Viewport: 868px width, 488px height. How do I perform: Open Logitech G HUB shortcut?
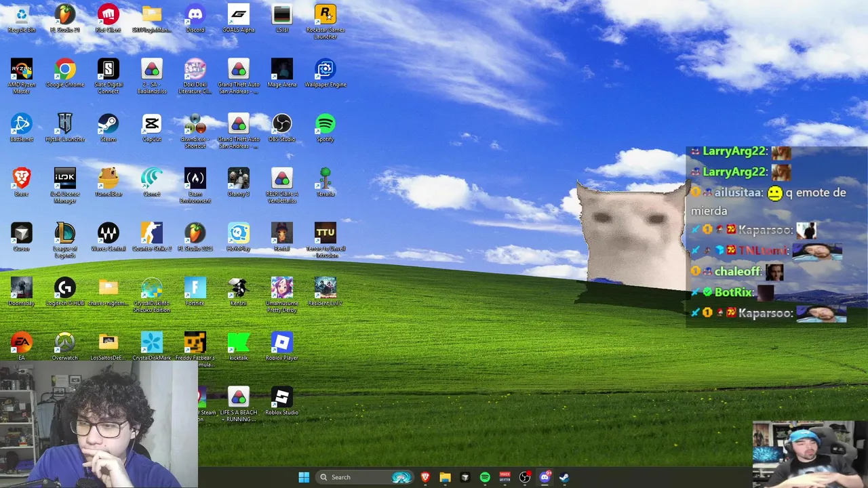pyautogui.click(x=65, y=292)
